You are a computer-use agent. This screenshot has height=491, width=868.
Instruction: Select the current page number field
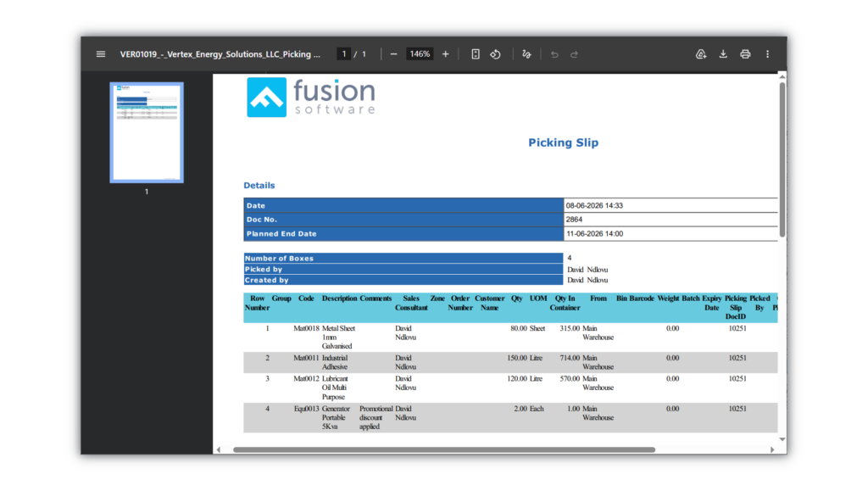pos(344,54)
